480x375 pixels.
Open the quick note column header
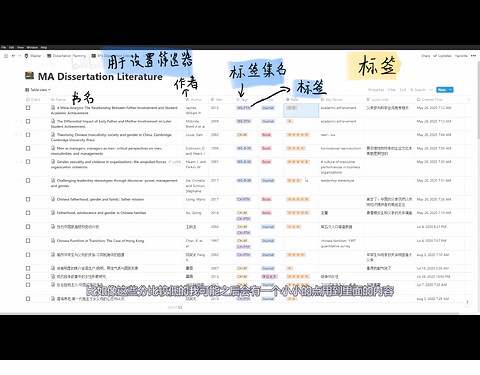click(377, 99)
